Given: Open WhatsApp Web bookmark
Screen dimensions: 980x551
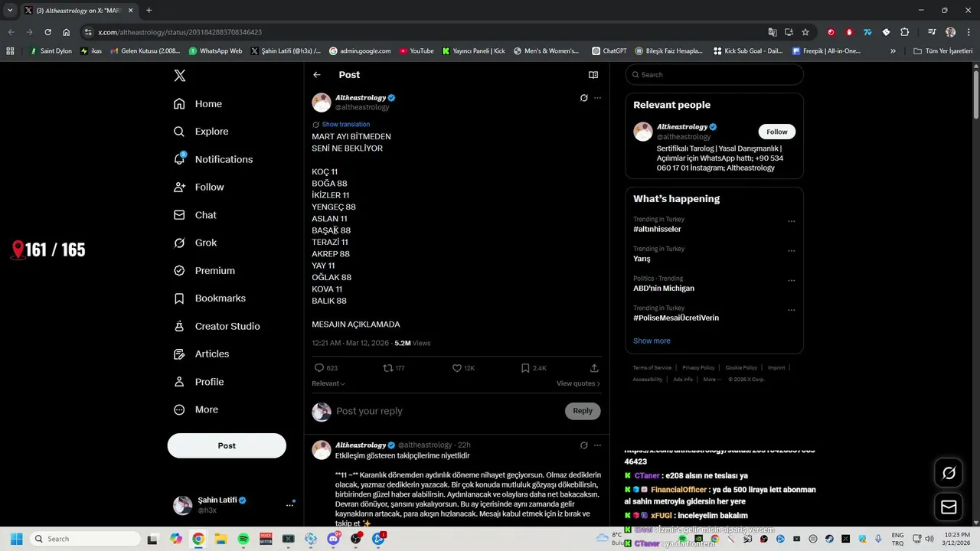Looking at the screenshot, I should (214, 51).
